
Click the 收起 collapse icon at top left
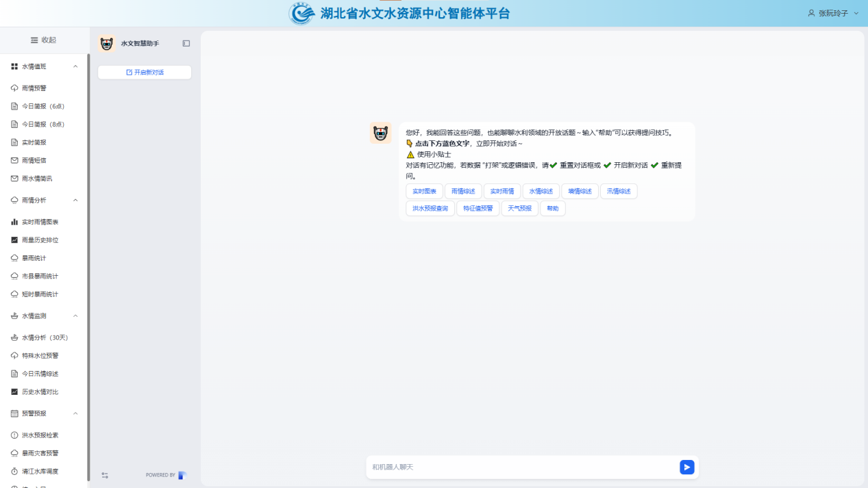point(33,40)
